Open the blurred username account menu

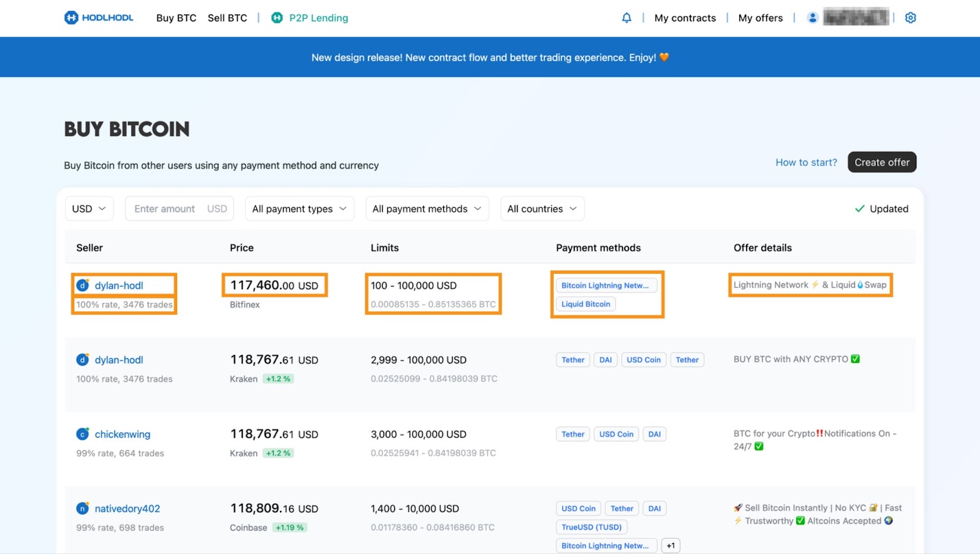point(856,17)
